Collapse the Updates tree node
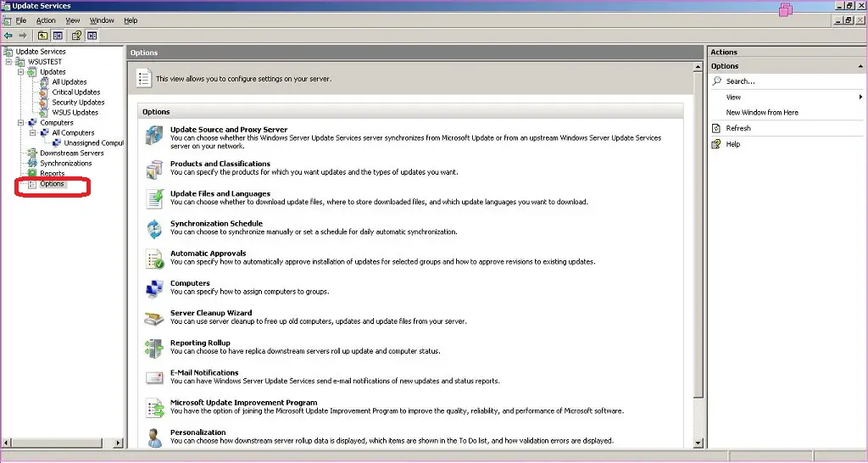This screenshot has height=463, width=868. pyautogui.click(x=21, y=72)
